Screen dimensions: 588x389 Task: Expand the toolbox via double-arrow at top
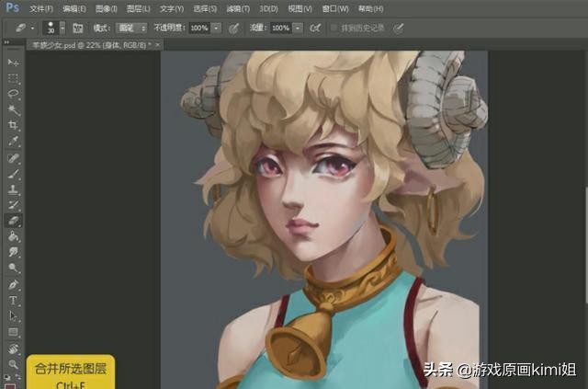pyautogui.click(x=6, y=42)
